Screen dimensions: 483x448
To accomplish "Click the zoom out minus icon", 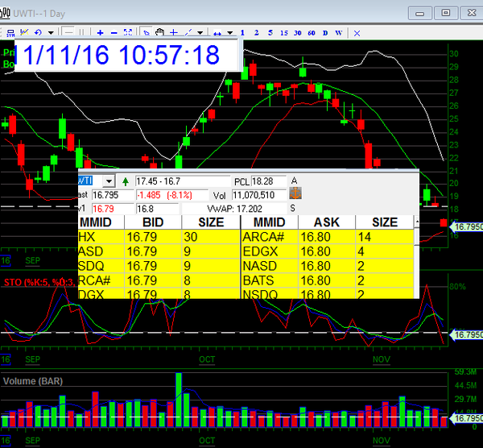I will [x=114, y=32].
